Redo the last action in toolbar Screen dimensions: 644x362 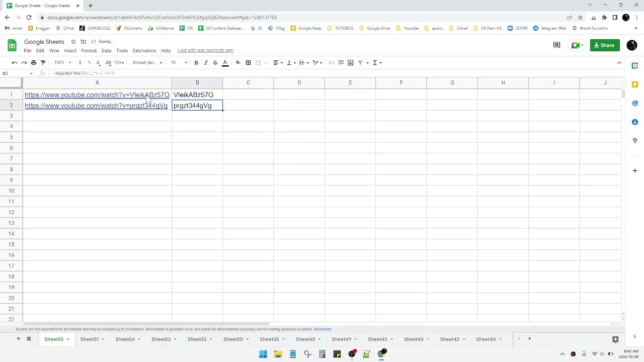tap(24, 63)
